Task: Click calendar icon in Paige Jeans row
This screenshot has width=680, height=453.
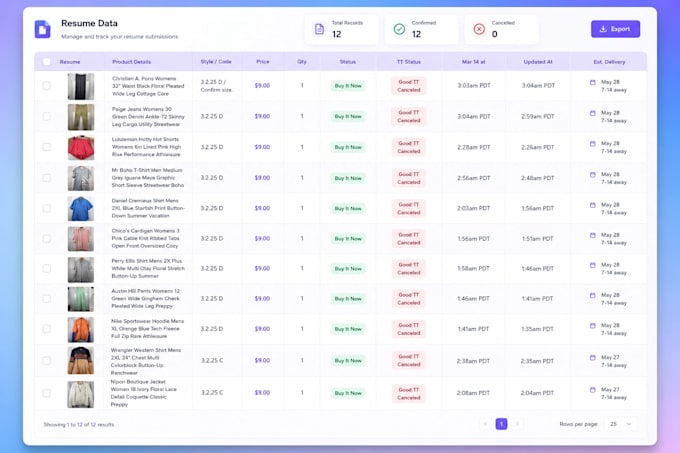Action: [593, 113]
